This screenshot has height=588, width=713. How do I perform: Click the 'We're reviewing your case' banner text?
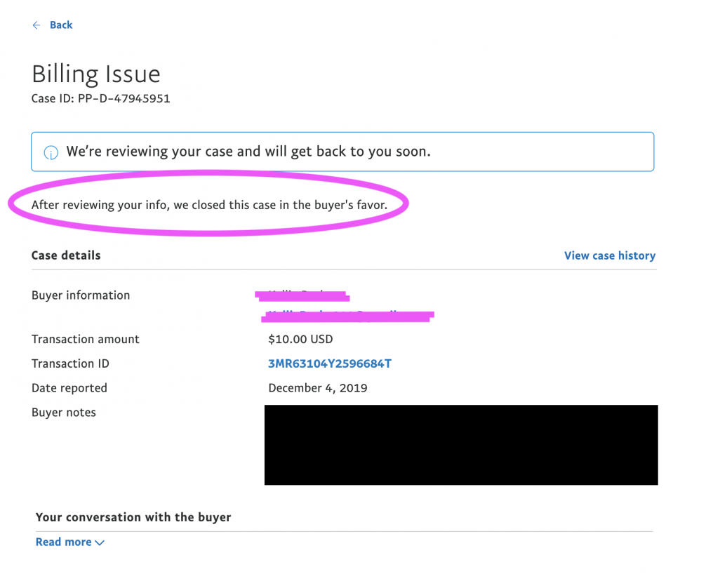[248, 152]
